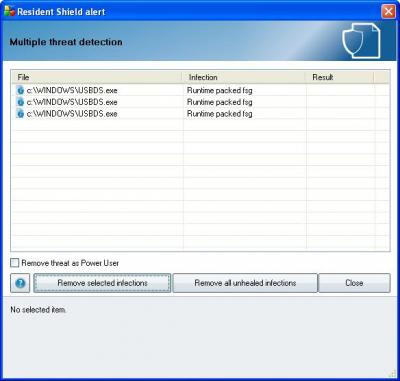Click the Result column header
The width and height of the screenshot is (400, 381).
click(x=340, y=77)
